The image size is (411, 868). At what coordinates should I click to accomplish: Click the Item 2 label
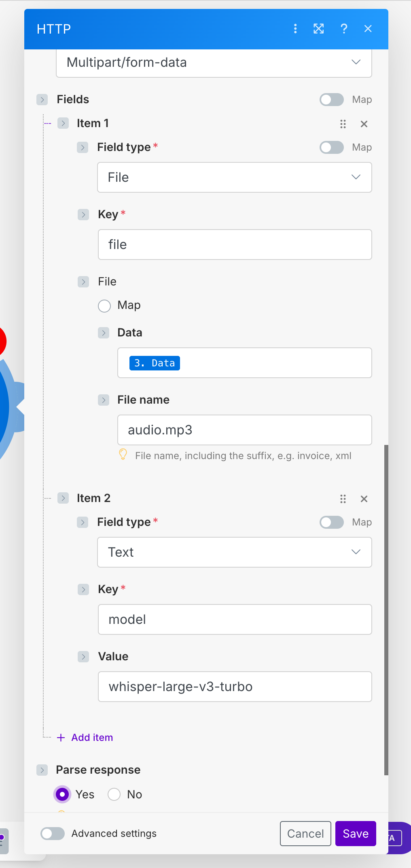[x=93, y=498]
